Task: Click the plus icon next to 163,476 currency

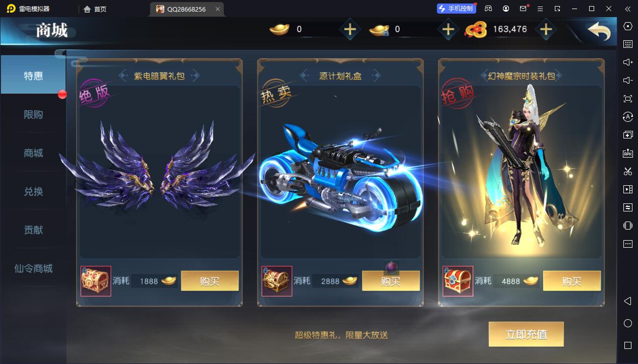Action: click(x=546, y=30)
